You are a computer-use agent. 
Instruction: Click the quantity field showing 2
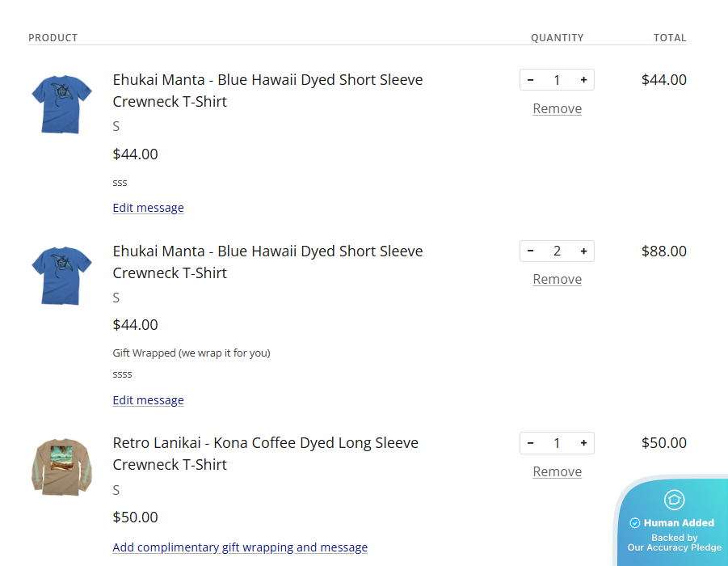[x=557, y=251]
